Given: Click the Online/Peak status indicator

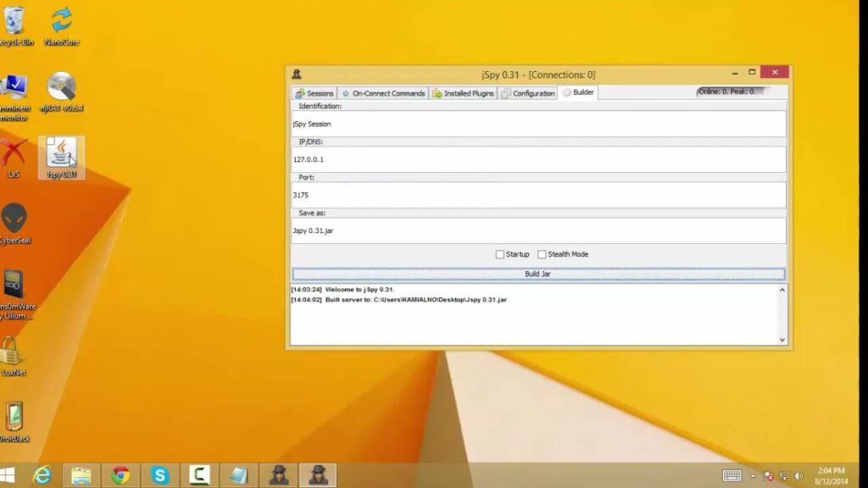Looking at the screenshot, I should (x=727, y=91).
